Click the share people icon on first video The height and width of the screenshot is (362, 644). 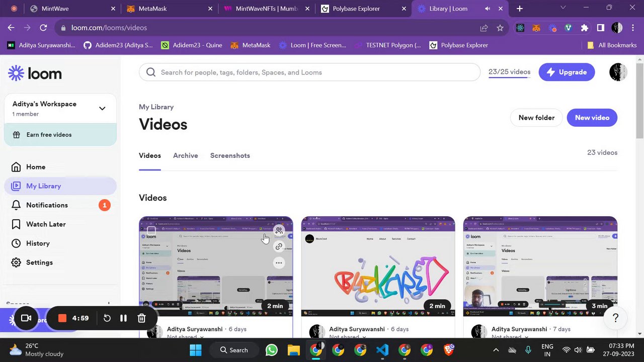click(279, 230)
